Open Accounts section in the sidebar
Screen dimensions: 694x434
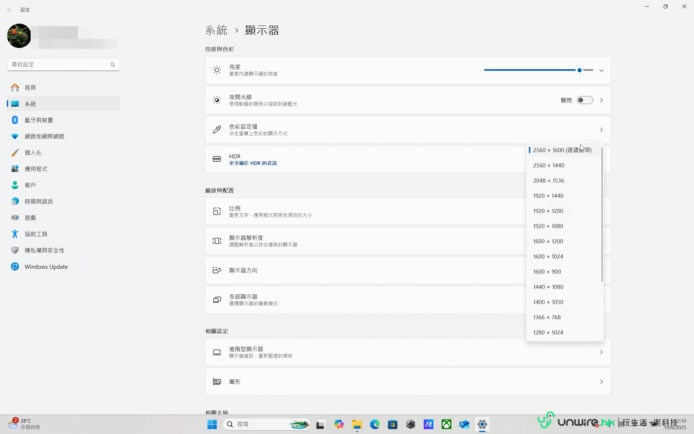30,185
